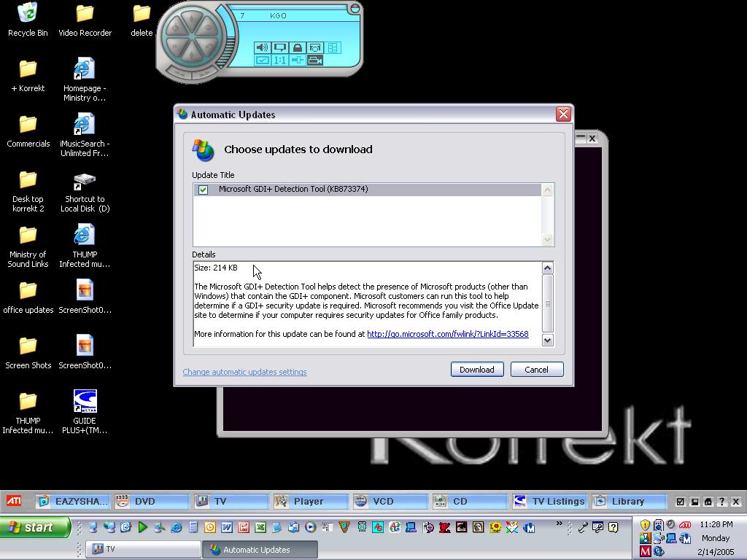Click the Internet Explorer quick launch icon

click(177, 527)
